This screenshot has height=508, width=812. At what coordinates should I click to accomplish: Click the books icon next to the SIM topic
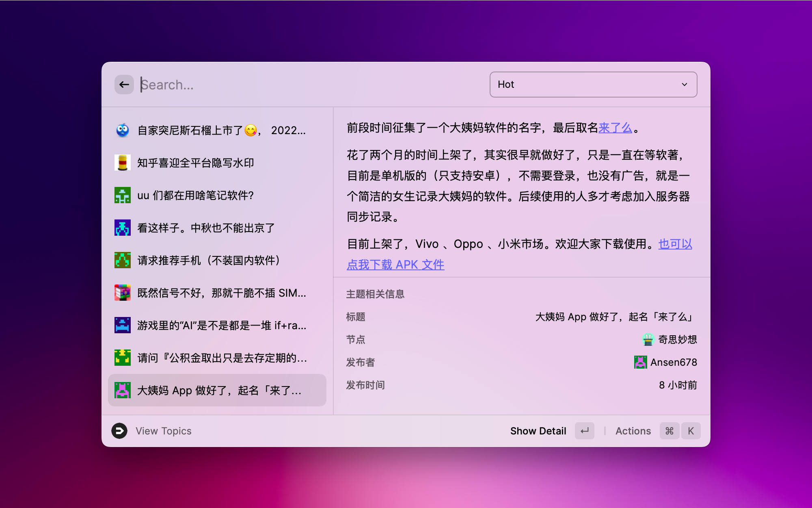coord(122,293)
